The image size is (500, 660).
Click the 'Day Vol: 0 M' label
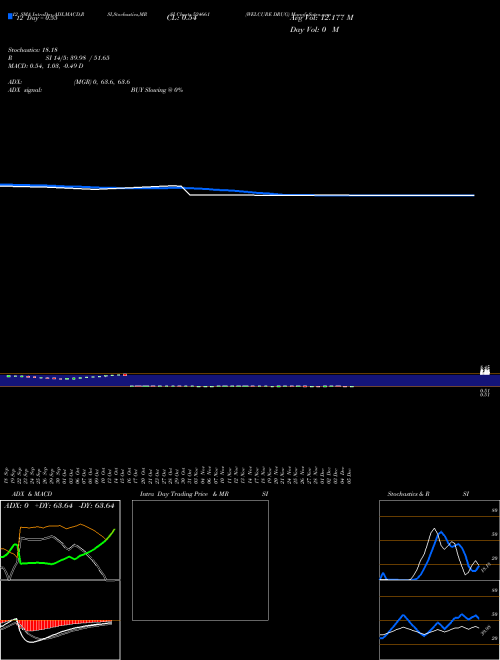pyautogui.click(x=314, y=30)
